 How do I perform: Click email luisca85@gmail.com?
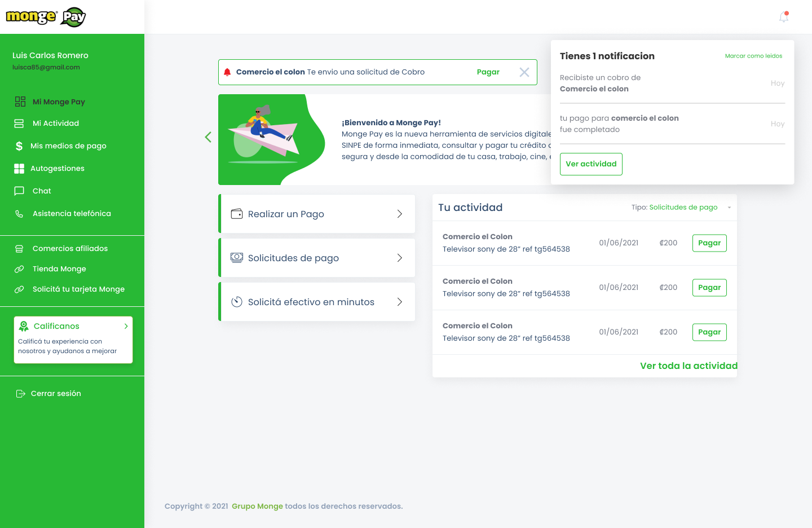pos(46,67)
